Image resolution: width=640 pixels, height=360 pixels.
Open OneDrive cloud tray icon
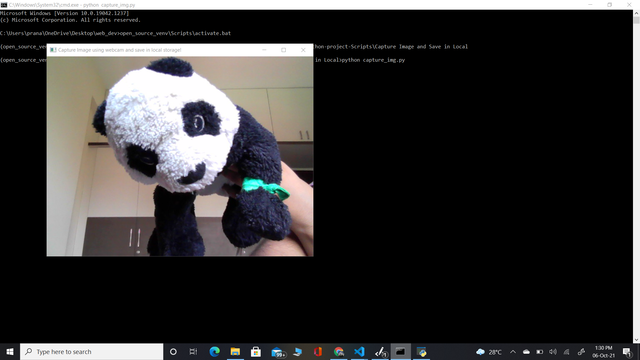pyautogui.click(x=526, y=352)
